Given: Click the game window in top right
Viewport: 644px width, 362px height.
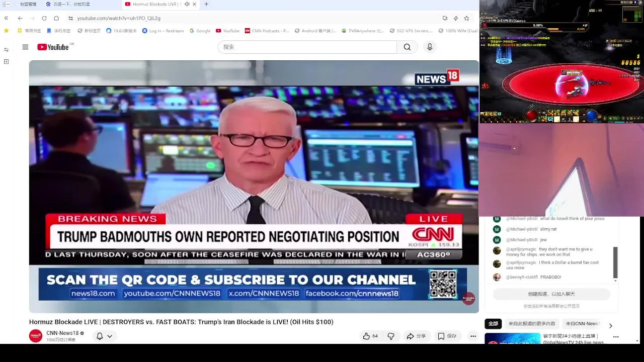Looking at the screenshot, I should pos(561,61).
